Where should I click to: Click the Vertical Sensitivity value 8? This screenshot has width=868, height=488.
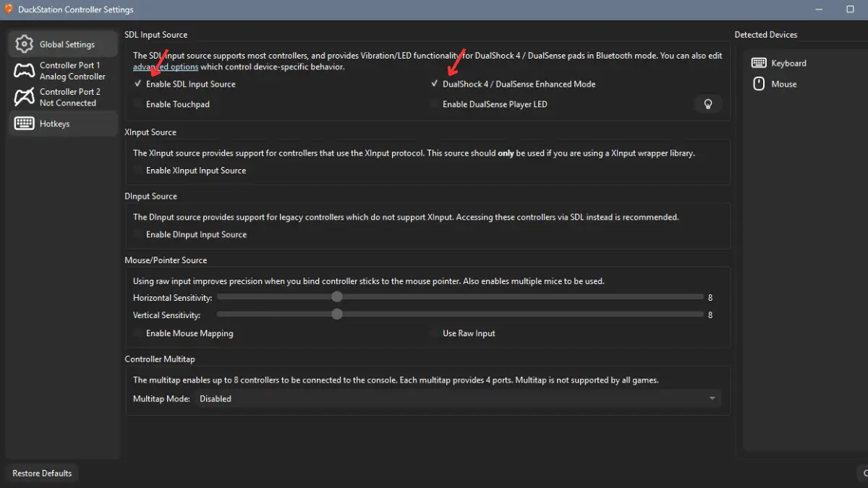tap(710, 315)
